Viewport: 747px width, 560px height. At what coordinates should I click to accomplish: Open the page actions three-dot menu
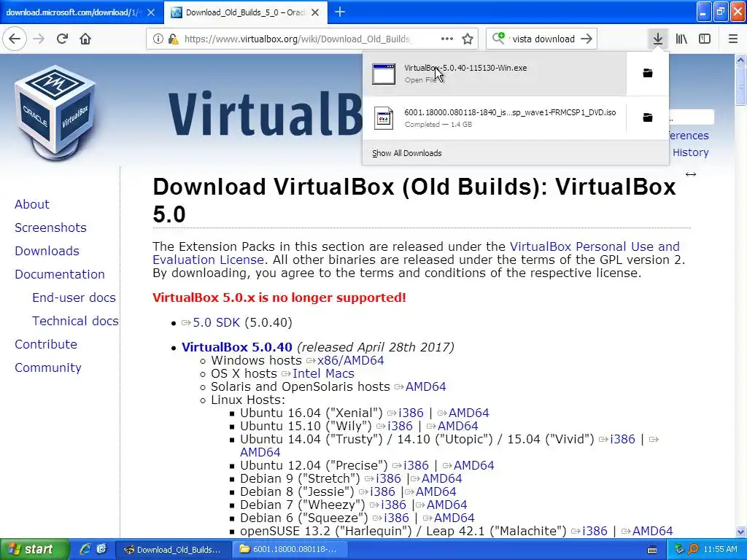447,39
